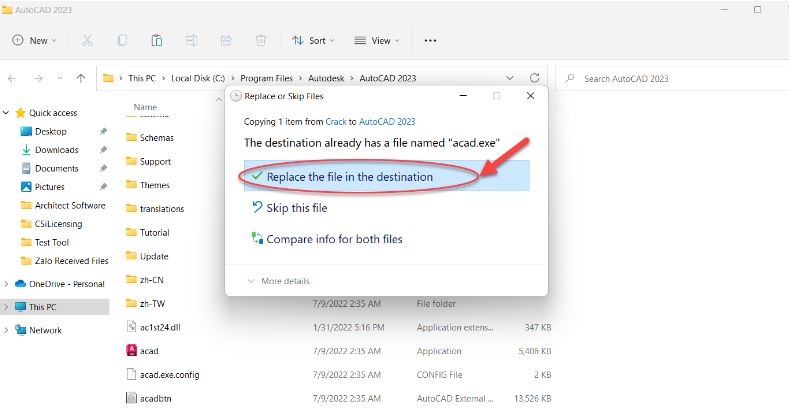Click the Share icon in toolbar
The height and width of the screenshot is (408, 789).
click(x=226, y=41)
